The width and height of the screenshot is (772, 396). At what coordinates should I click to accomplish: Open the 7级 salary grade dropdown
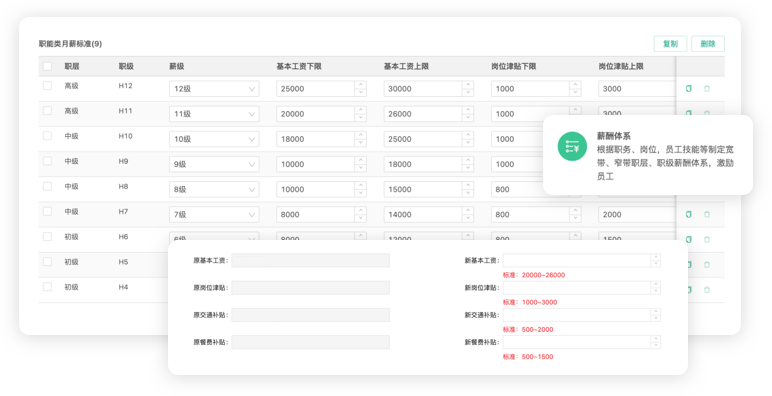214,214
